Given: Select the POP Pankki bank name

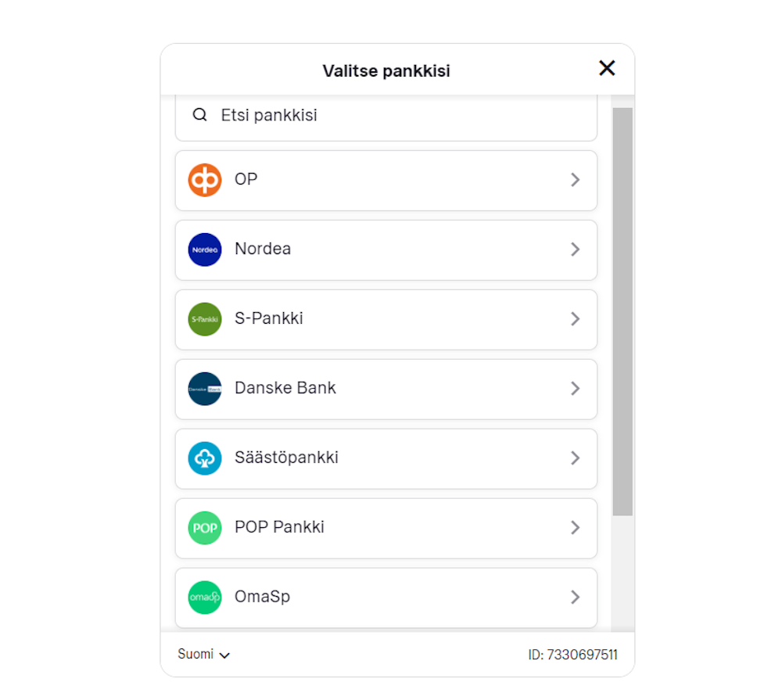Looking at the screenshot, I should 279,528.
